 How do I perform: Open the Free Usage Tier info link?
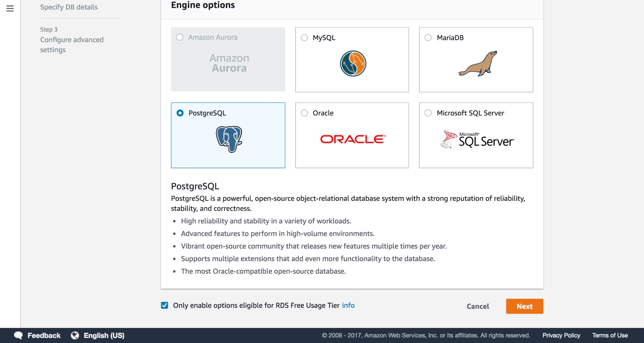(x=348, y=305)
